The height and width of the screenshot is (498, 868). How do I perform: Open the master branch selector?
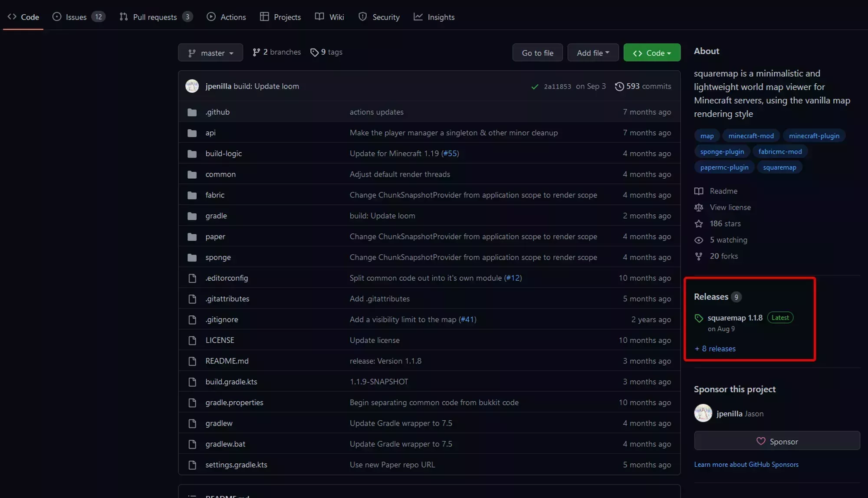coord(210,52)
